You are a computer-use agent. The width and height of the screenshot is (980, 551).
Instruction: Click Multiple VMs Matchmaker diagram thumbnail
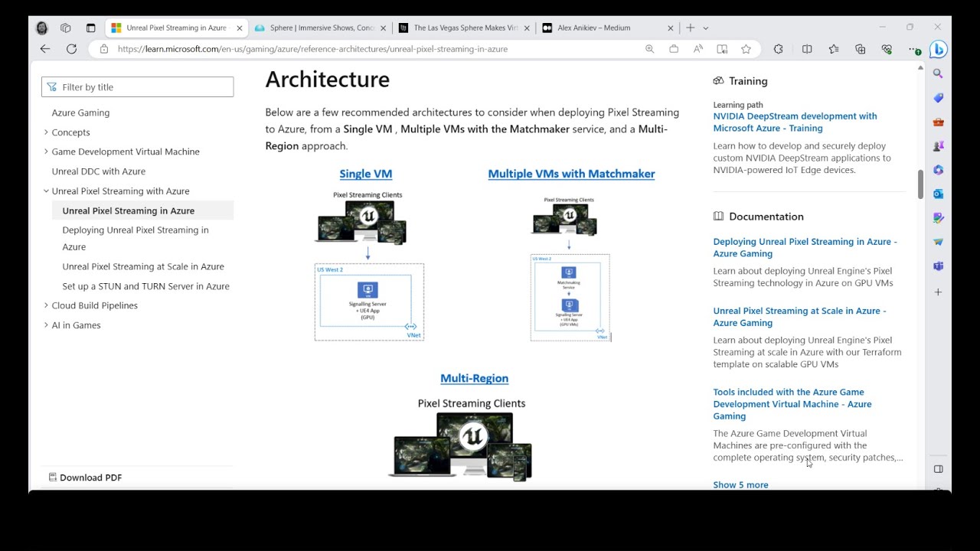coord(570,268)
